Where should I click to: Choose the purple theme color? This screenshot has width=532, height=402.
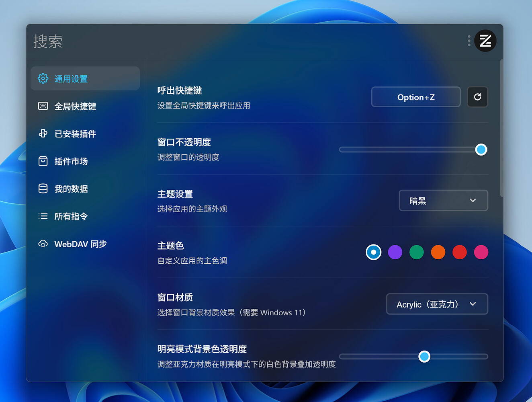(395, 252)
